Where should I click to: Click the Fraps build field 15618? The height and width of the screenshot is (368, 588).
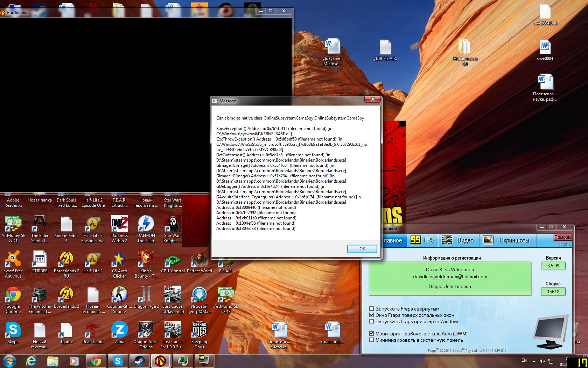553,292
